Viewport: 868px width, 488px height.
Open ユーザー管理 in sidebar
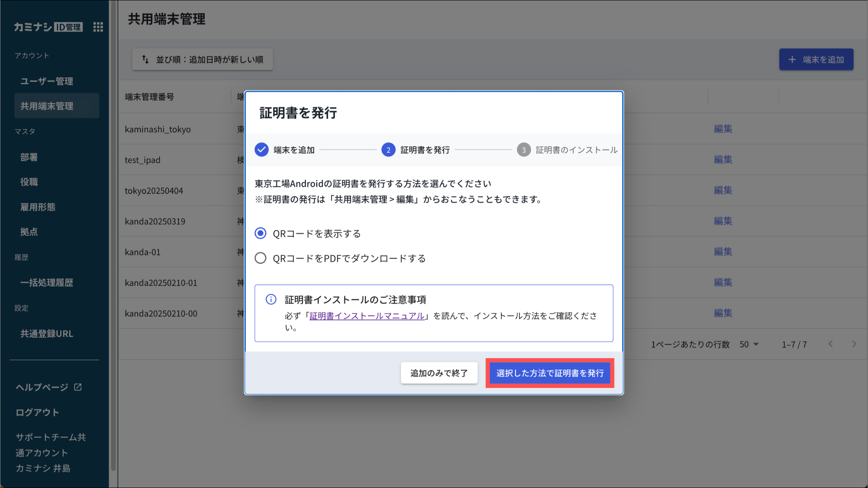click(47, 81)
